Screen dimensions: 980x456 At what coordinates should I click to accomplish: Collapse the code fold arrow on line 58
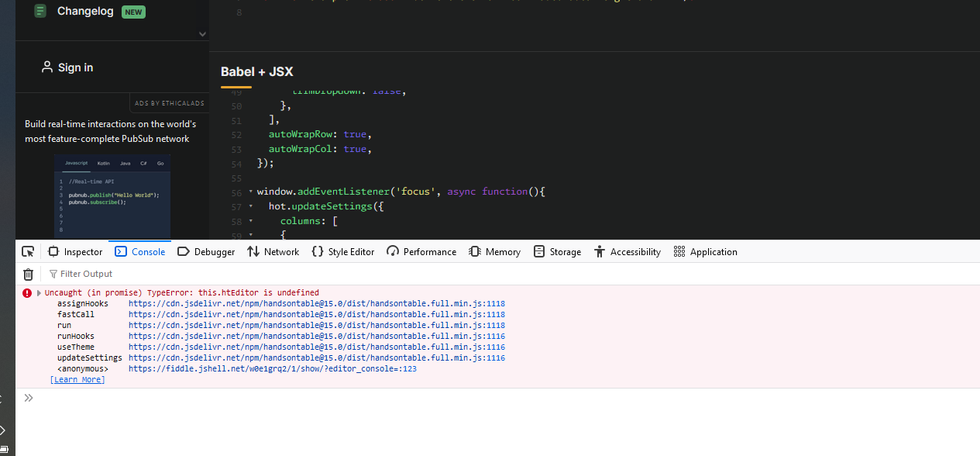(250, 221)
